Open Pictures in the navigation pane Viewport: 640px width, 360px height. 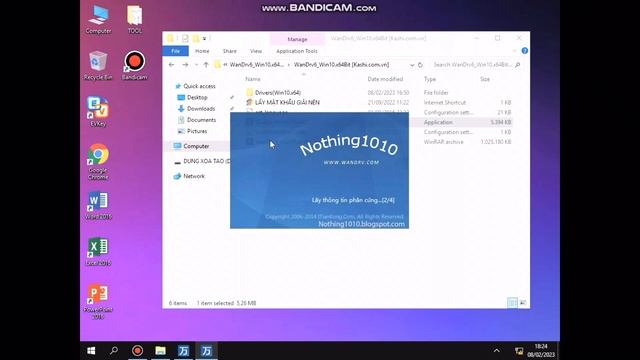(197, 131)
